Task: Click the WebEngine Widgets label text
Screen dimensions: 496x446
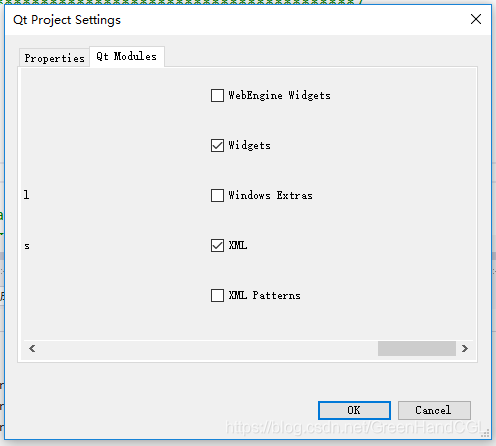Action: coord(279,95)
